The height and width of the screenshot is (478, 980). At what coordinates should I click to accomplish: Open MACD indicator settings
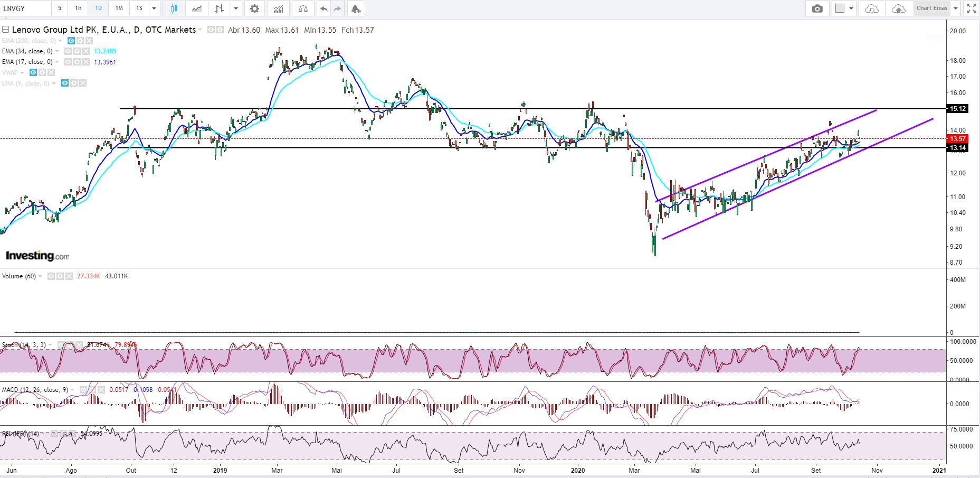92,390
